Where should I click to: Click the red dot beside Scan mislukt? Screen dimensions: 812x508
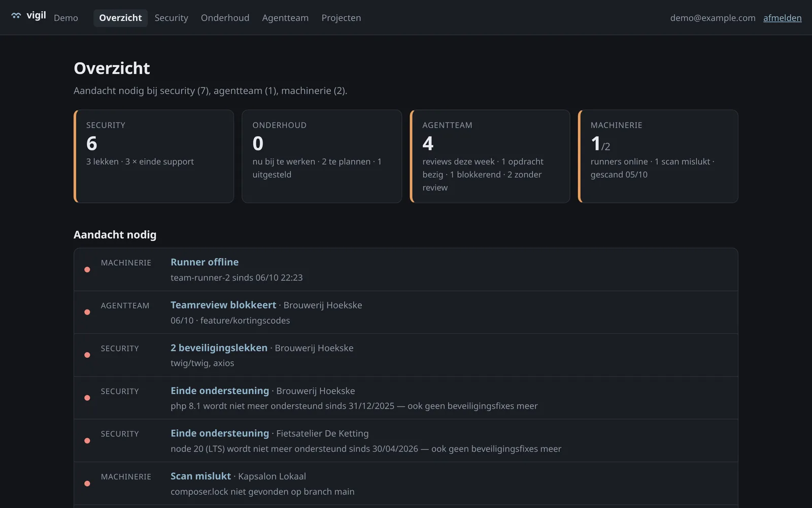87,484
